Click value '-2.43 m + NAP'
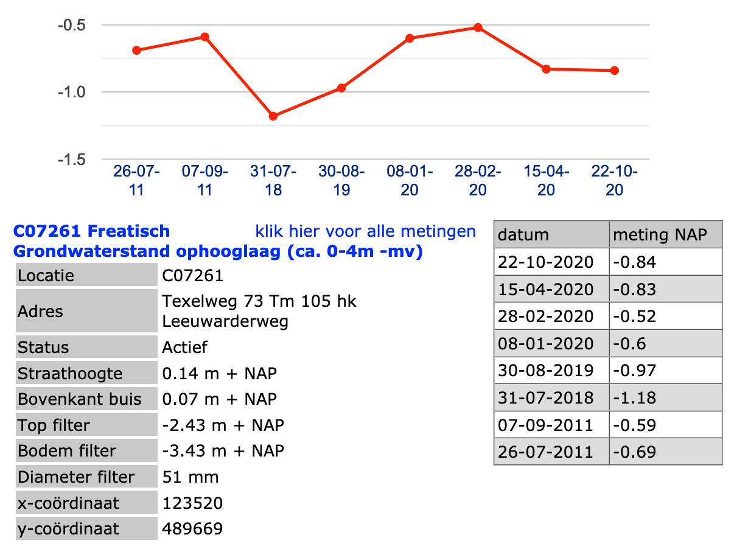The image size is (751, 560). coord(223,425)
